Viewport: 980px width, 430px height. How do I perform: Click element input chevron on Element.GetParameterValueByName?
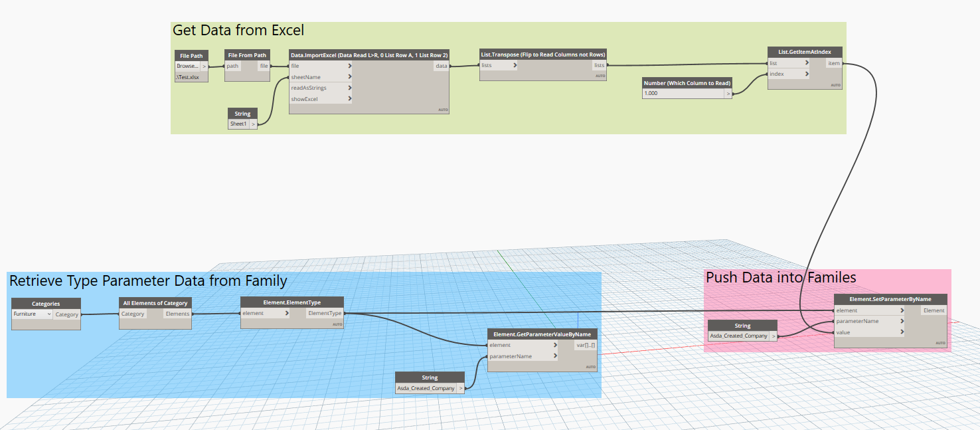click(555, 345)
